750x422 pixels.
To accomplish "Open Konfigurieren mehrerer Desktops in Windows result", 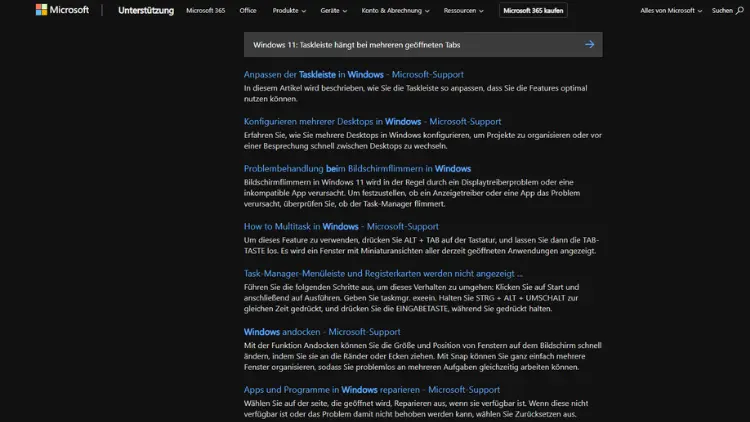I will 373,122.
